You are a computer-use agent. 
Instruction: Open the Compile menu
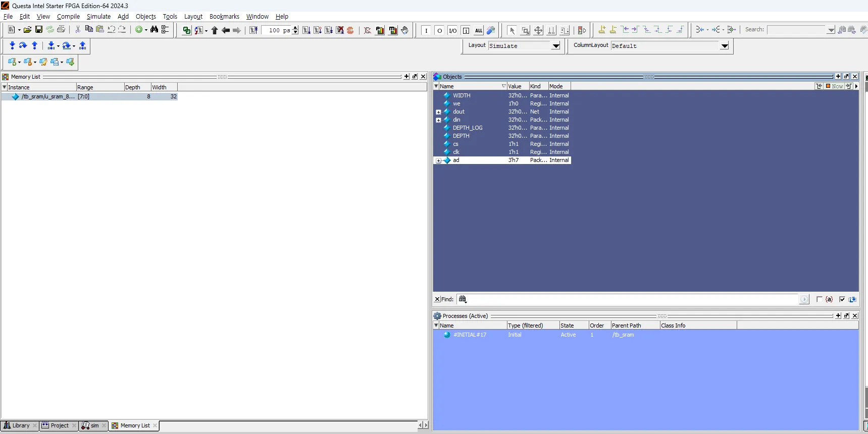tap(68, 17)
